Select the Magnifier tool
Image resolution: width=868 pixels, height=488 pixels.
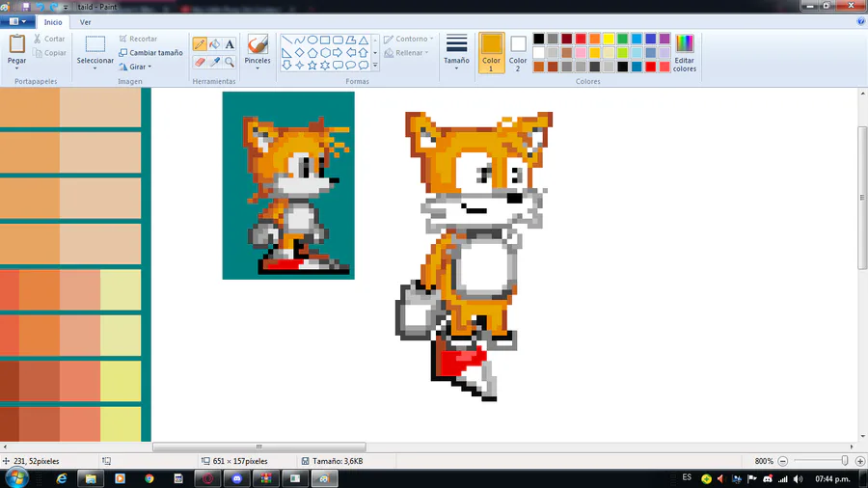pos(230,62)
